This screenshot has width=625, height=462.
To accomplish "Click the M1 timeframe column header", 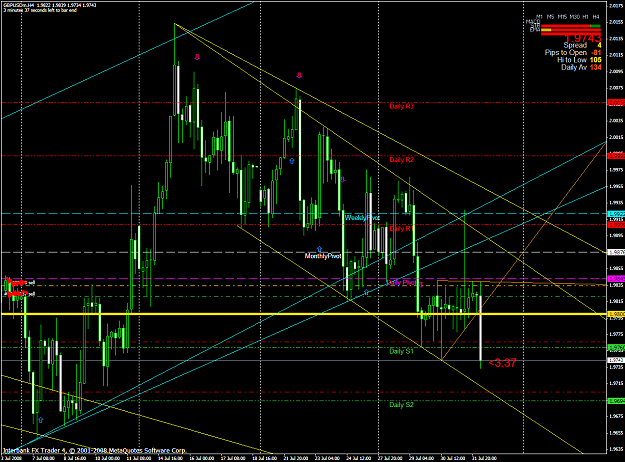I will [539, 17].
